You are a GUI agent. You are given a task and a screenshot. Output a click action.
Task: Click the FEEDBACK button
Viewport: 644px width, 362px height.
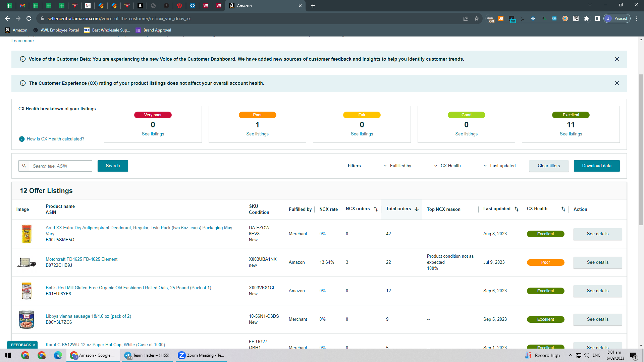click(x=21, y=345)
